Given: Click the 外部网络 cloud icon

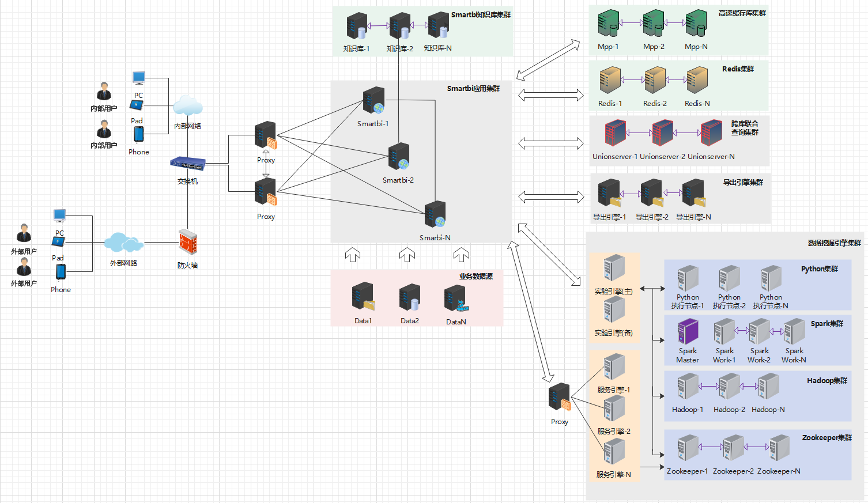Looking at the screenshot, I should [124, 243].
